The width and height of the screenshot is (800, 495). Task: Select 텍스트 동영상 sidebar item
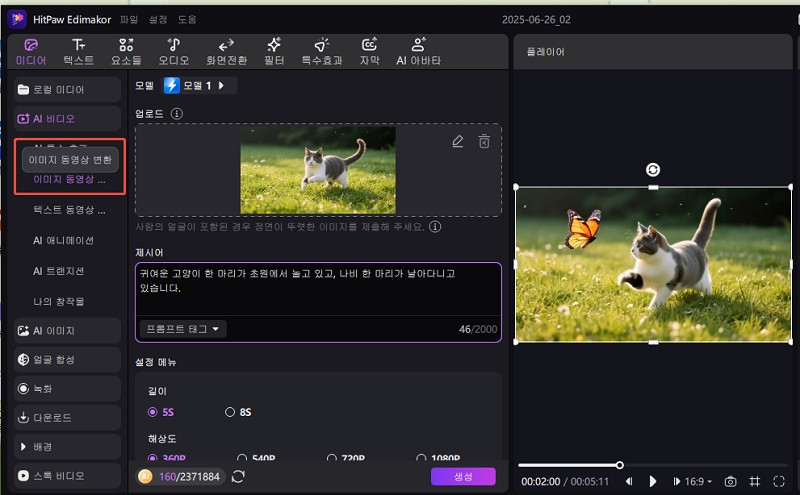69,210
